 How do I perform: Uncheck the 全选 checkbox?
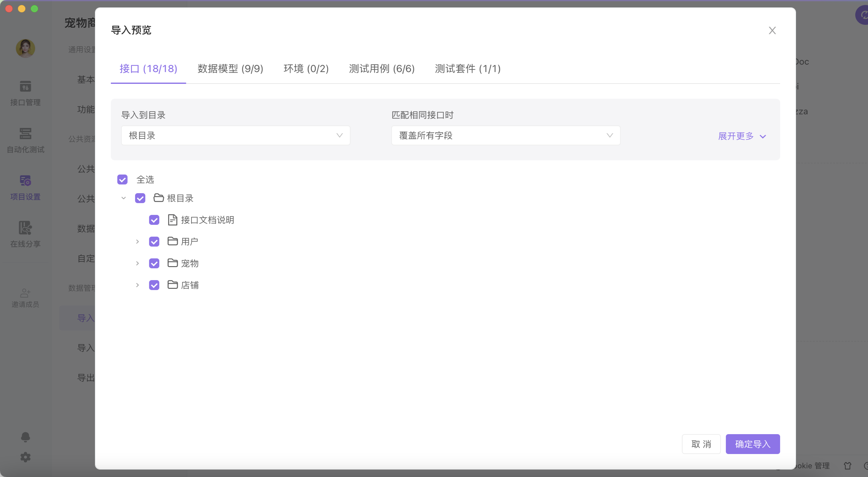tap(122, 179)
